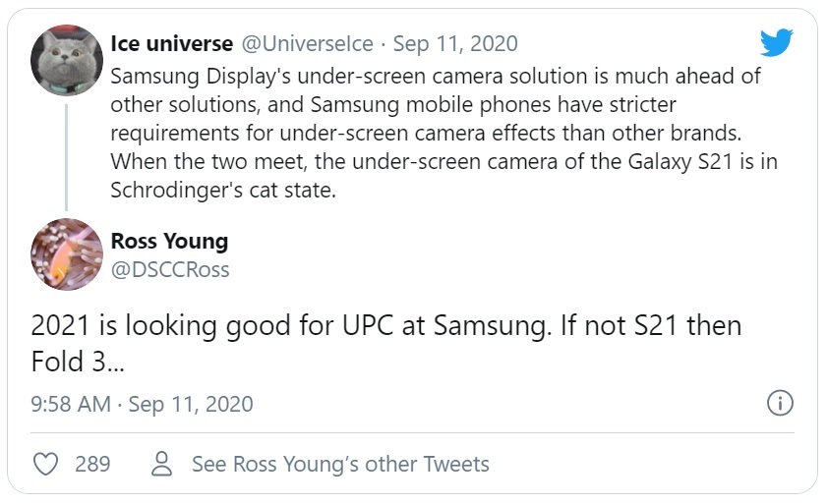This screenshot has width=828, height=504.
Task: Click the Sep 11, 2020 date beside @UniverseIce
Action: click(455, 44)
